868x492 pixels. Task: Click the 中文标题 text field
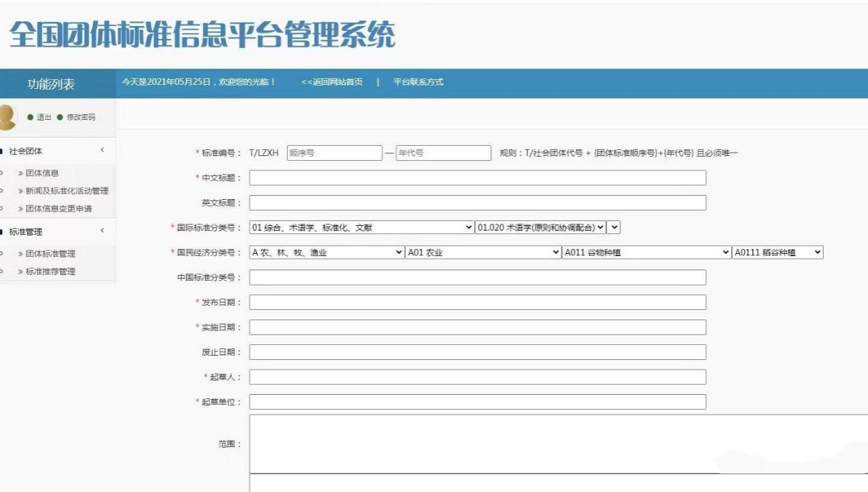click(x=477, y=178)
